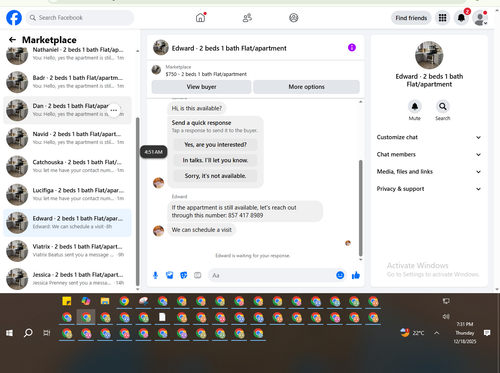Screen dimensions: 500x373
Task: Send quick reply "Sorry, it's not available."
Action: 215,176
